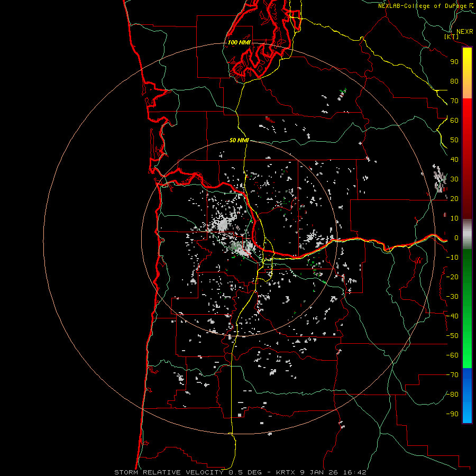Screen dimensions: 476x476
Task: Click "0.5 DEG" in the bottom caption
Action: click(244, 472)
